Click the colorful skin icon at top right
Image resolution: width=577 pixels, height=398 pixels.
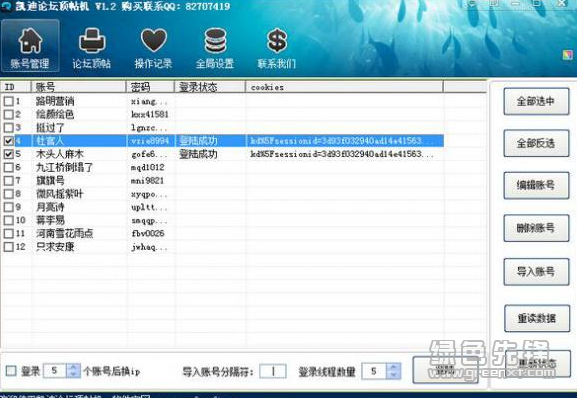(x=568, y=55)
